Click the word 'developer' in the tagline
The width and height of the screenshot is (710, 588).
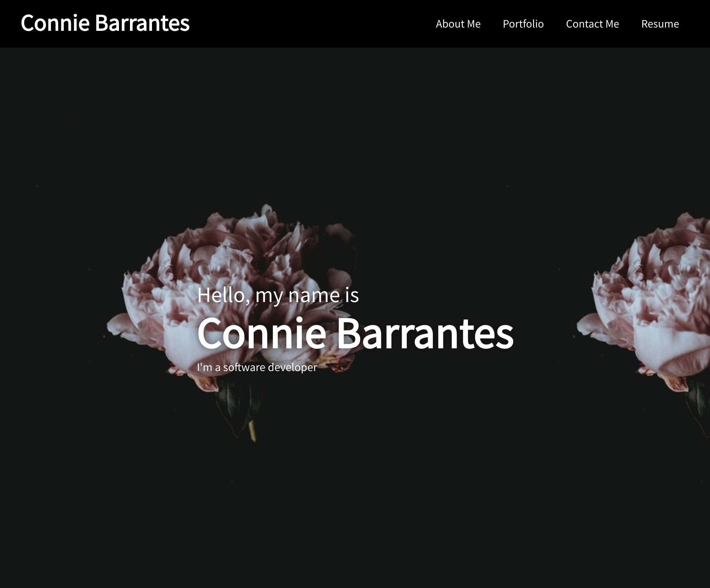[292, 367]
